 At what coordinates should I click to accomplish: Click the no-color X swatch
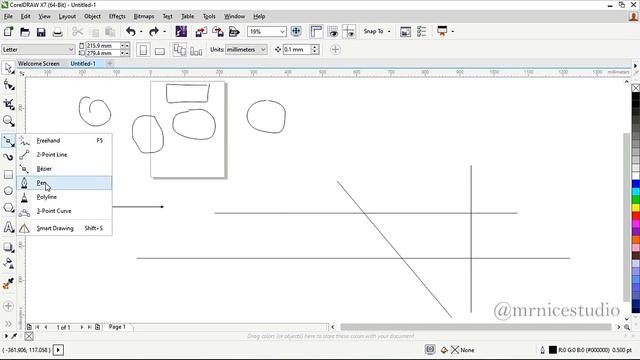[x=636, y=88]
